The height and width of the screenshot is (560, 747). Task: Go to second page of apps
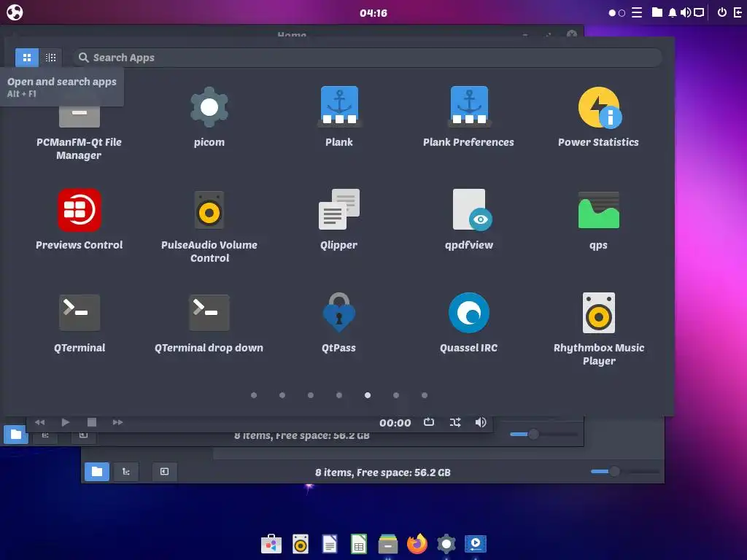coord(282,395)
